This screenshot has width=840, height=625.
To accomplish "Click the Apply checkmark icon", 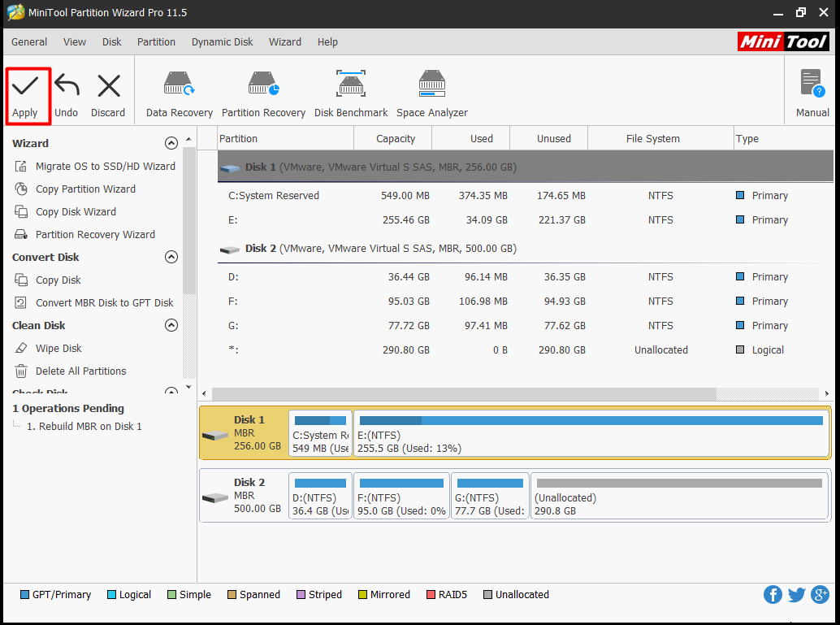I will [24, 86].
